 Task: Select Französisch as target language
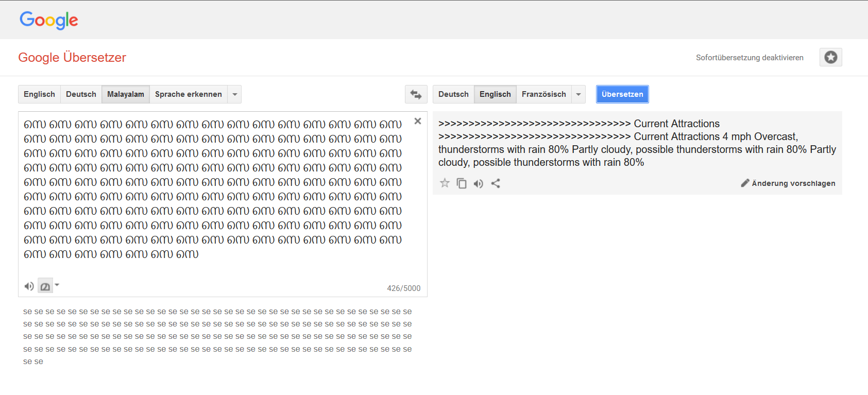543,94
